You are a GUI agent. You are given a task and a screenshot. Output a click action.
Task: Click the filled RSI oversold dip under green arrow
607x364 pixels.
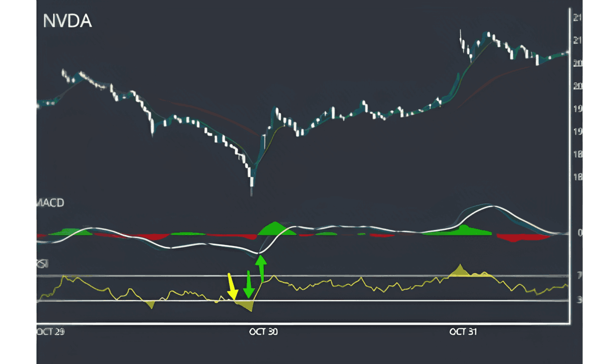tap(248, 306)
